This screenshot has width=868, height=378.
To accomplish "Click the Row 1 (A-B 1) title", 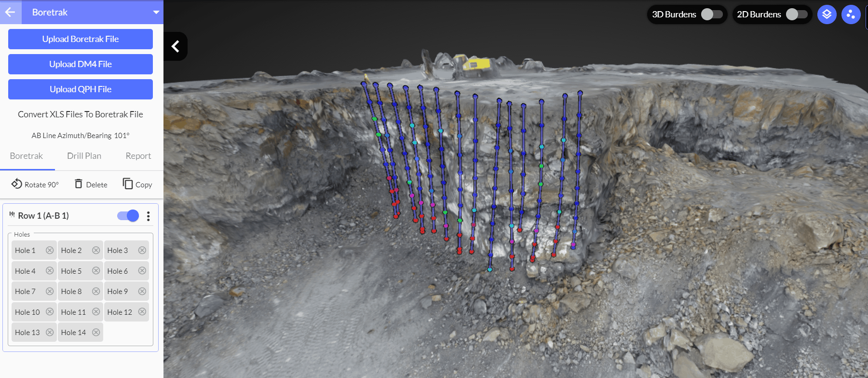I will [x=43, y=216].
